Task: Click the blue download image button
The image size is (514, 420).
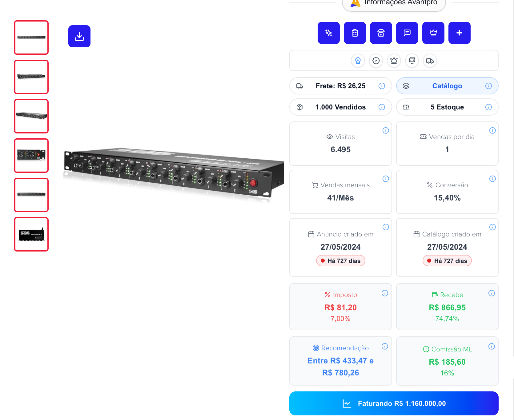Action: point(79,36)
